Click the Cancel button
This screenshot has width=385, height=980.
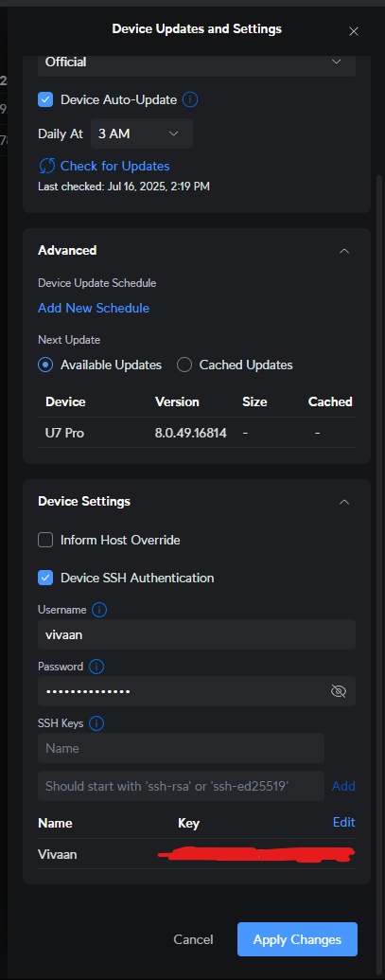[x=193, y=939]
